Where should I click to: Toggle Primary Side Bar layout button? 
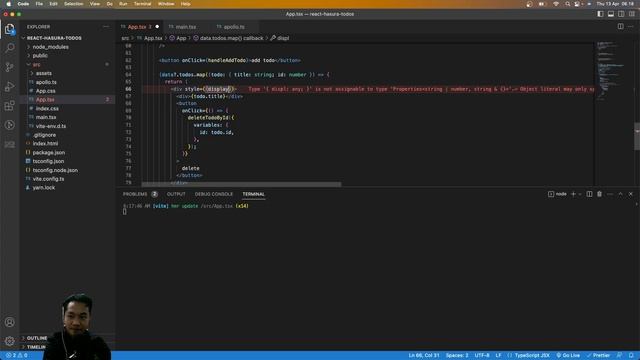coord(600,14)
